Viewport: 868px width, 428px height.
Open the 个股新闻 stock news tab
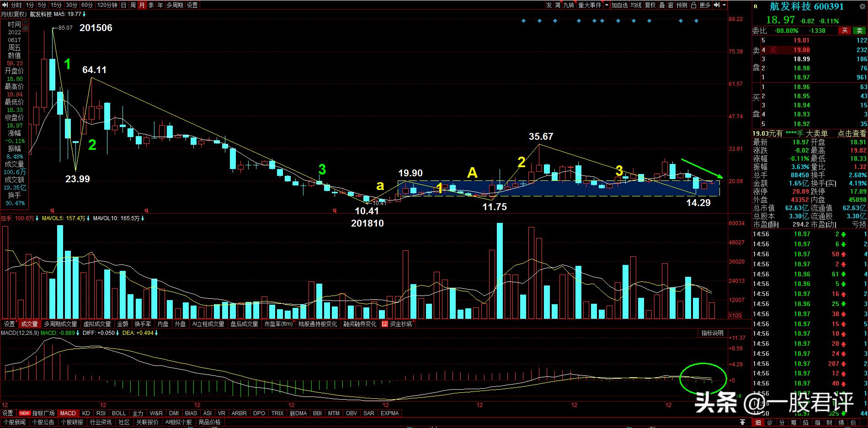pos(15,423)
